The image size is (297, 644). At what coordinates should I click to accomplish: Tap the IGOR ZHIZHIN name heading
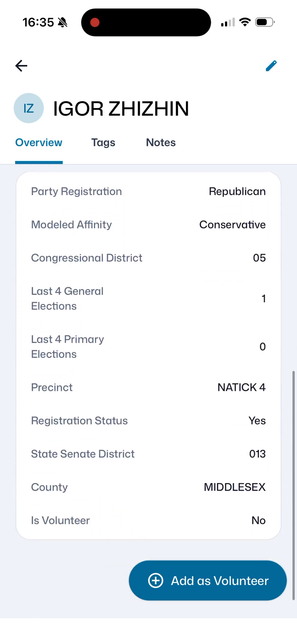pyautogui.click(x=121, y=109)
